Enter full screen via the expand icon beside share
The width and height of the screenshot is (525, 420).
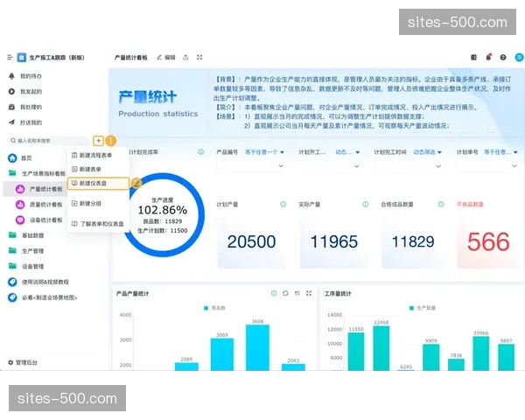[199, 57]
